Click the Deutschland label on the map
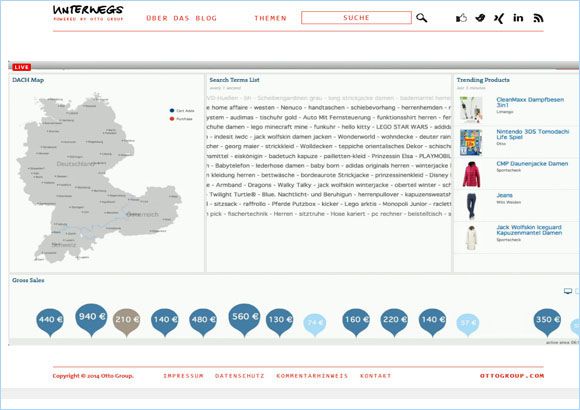The height and width of the screenshot is (410, 580). (x=75, y=164)
